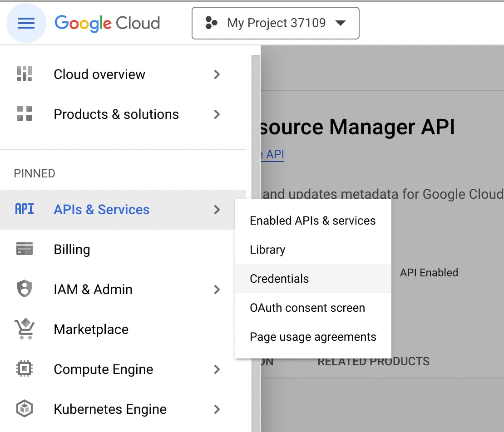Expand the IAM & Admin submenu arrow
504x432 pixels.
click(217, 289)
